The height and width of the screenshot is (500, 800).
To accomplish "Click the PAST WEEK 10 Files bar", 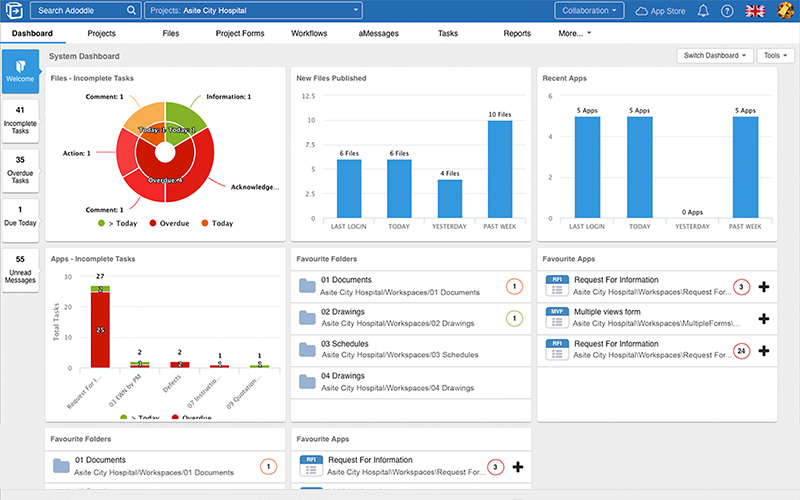I will coord(500,169).
